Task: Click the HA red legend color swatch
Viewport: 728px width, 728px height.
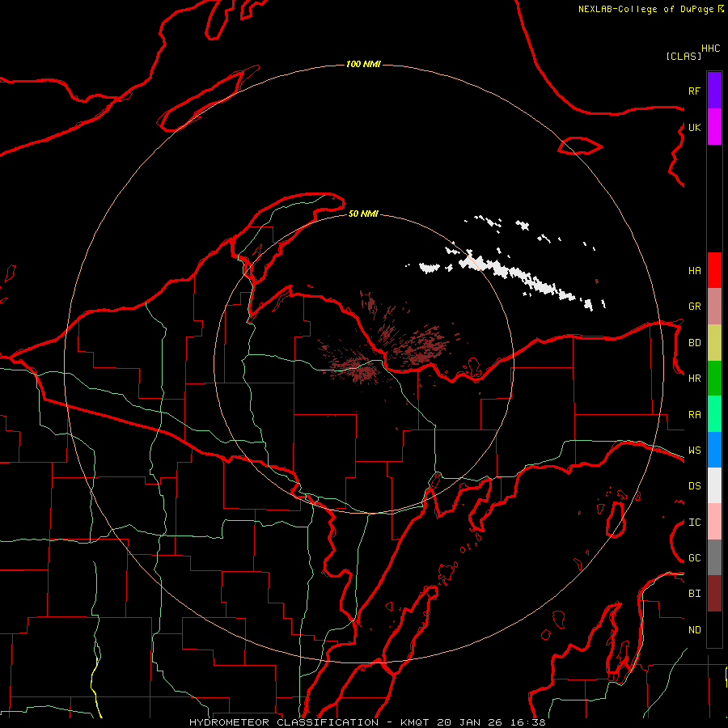Action: pyautogui.click(x=714, y=270)
